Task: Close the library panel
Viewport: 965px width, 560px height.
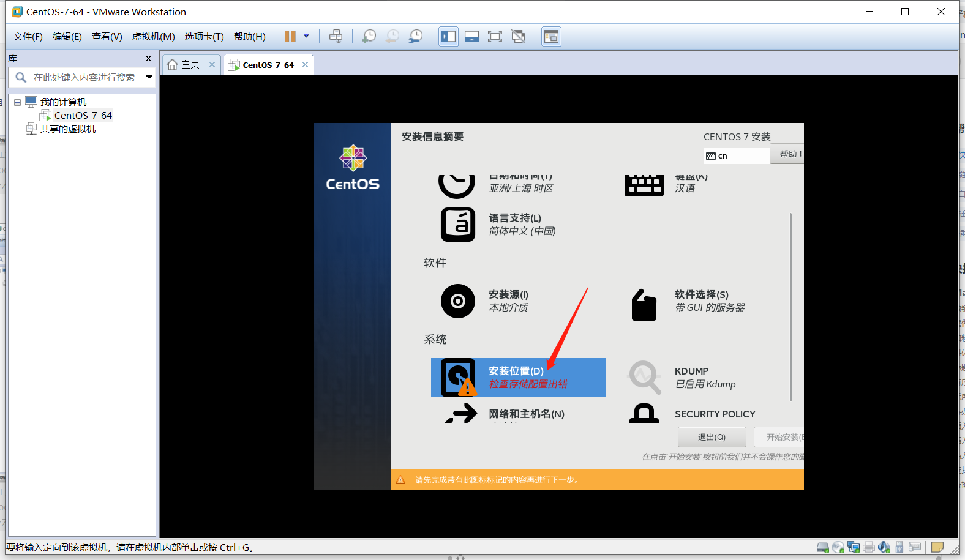Action: [148, 59]
